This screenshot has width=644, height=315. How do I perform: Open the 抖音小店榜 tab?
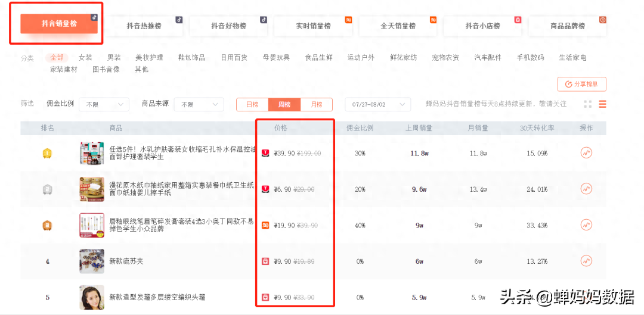click(x=482, y=26)
